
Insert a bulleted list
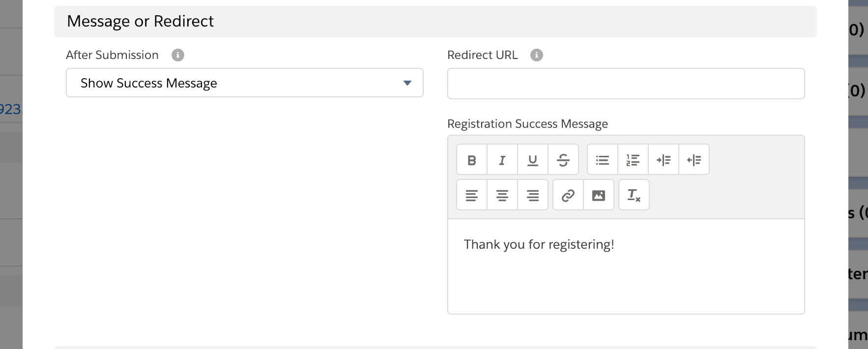pos(603,160)
